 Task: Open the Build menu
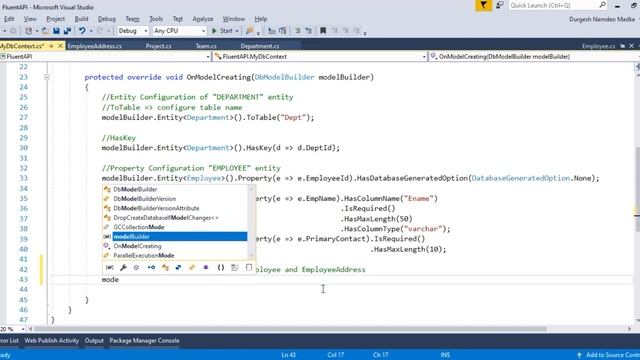click(81, 19)
